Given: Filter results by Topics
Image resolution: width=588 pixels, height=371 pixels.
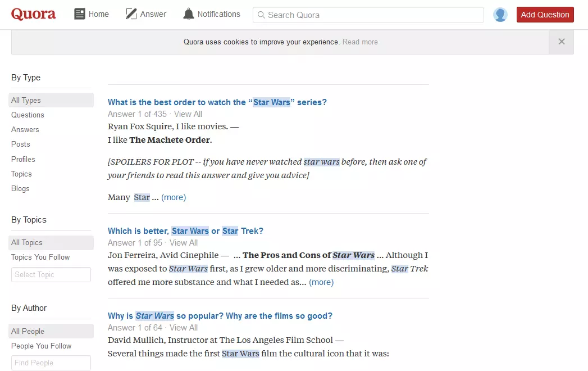Looking at the screenshot, I should [21, 174].
